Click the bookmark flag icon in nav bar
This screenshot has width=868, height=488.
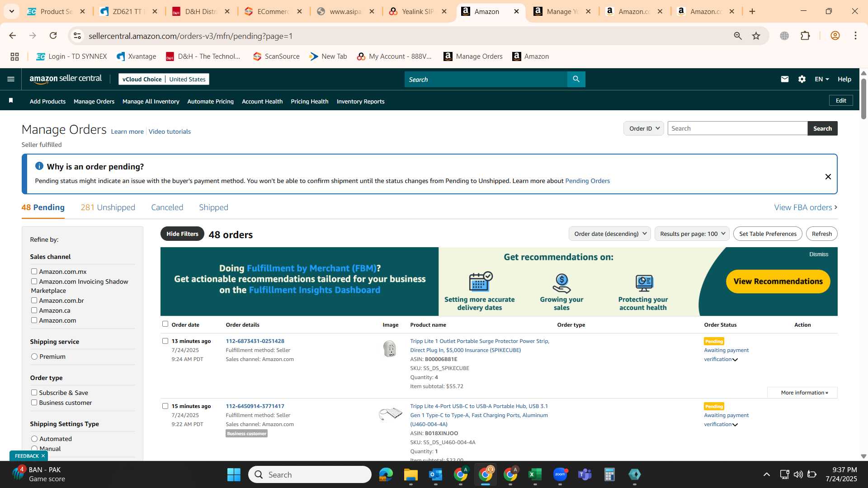point(11,101)
